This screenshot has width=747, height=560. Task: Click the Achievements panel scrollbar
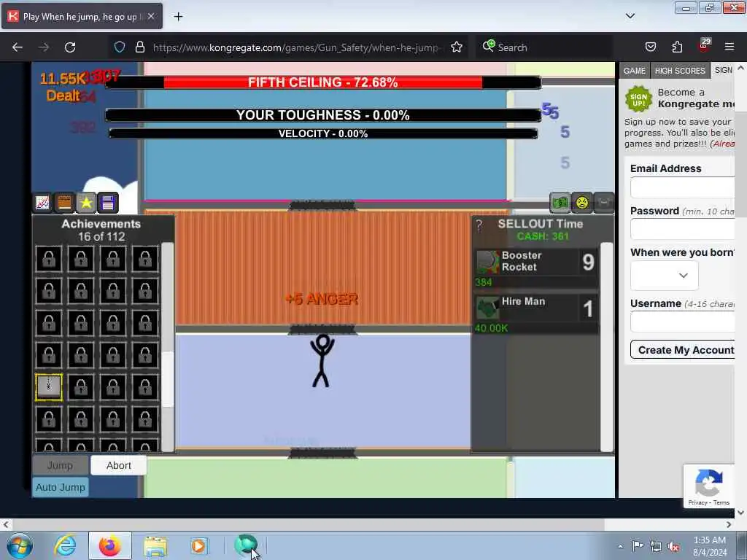coord(167,346)
